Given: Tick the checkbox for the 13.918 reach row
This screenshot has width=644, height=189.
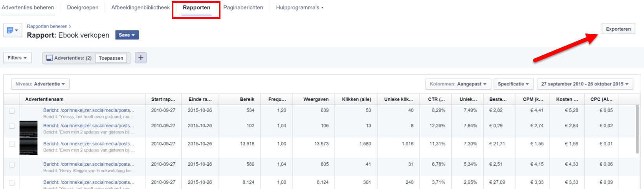Looking at the screenshot, I should pos(12,144).
